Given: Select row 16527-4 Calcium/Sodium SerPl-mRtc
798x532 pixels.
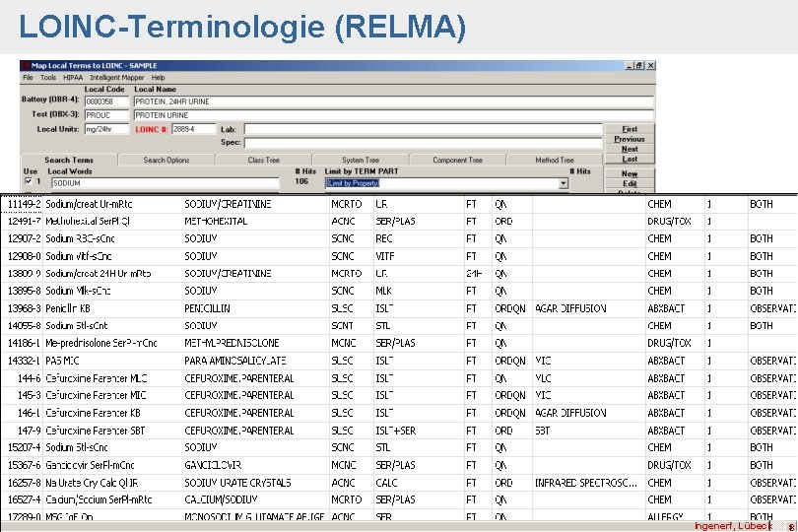Looking at the screenshot, I should [x=399, y=499].
